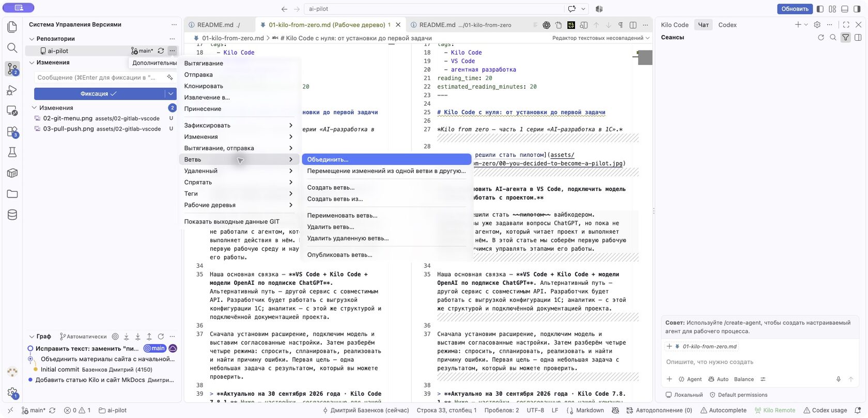Click the push up-arrow icon in Граф toolbar
This screenshot has width=868, height=418.
click(149, 336)
